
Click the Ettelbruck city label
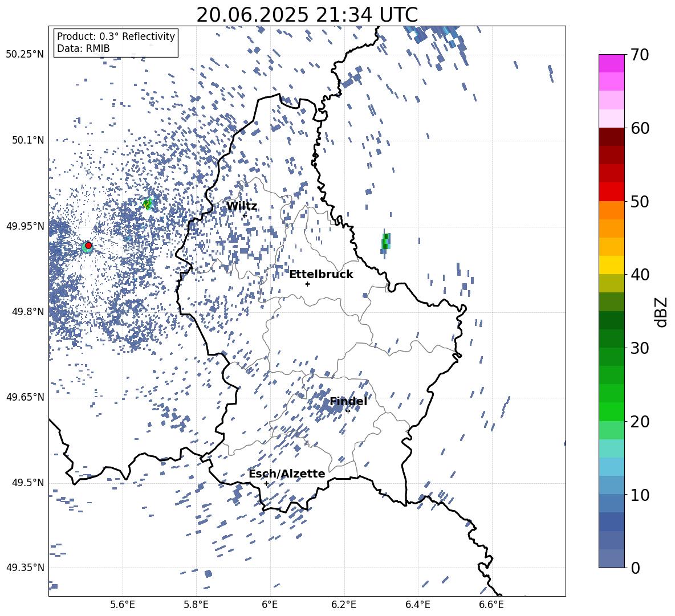click(x=321, y=275)
